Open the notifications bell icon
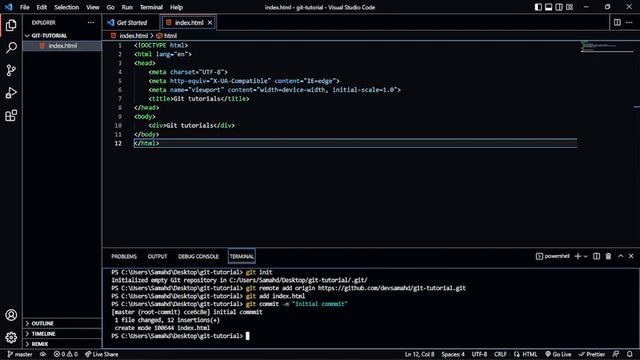The image size is (640, 360). [x=630, y=354]
